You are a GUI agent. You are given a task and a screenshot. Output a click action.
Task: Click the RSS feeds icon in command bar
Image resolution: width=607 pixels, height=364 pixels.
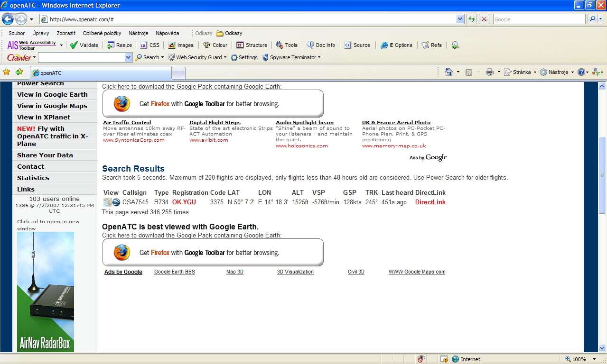(469, 72)
